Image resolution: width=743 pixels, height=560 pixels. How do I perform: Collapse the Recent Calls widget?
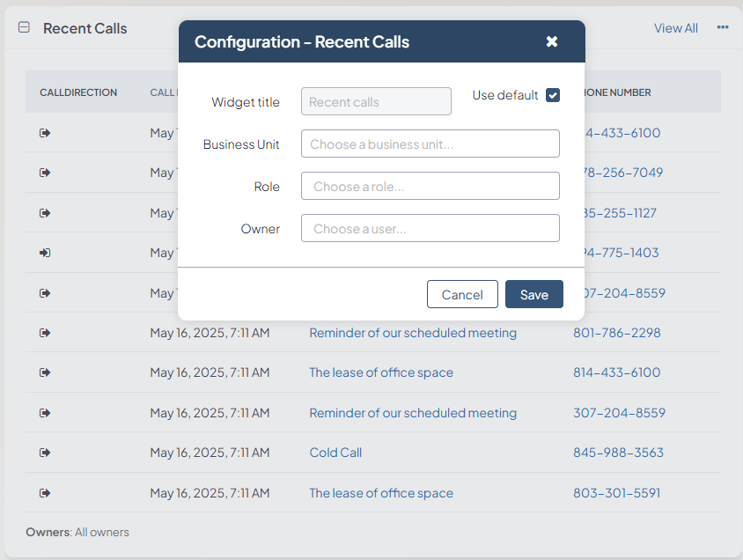(25, 27)
